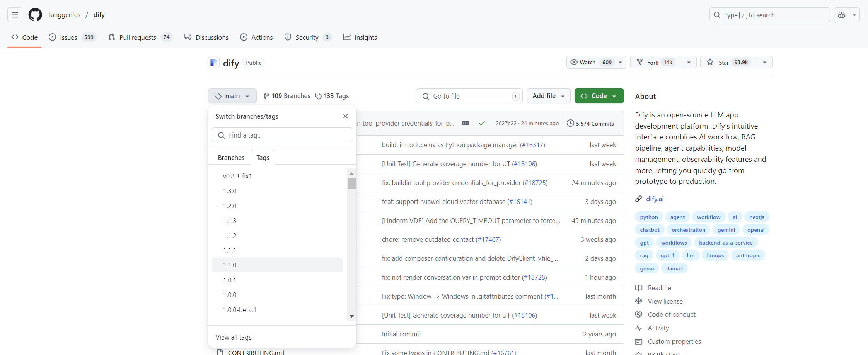Viewport: 868px width, 355px height.
Task: Open View all tags link
Action: pyautogui.click(x=234, y=337)
